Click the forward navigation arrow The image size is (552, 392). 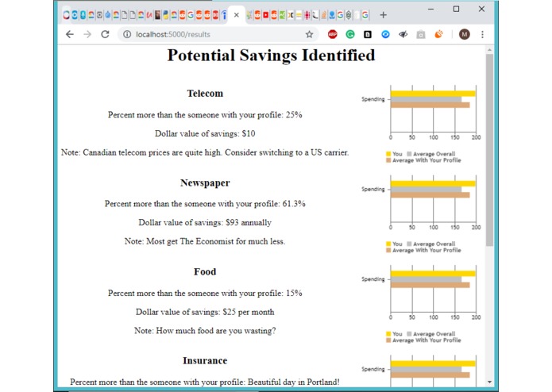(87, 34)
